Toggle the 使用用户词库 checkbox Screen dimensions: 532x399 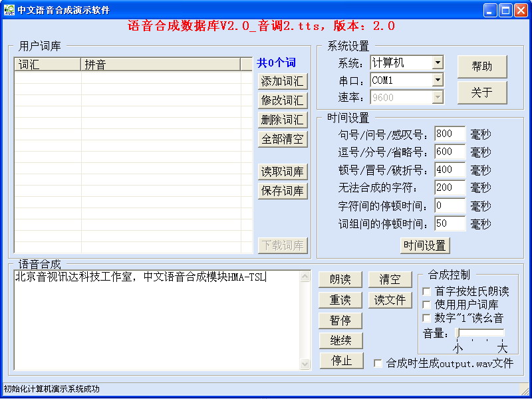pyautogui.click(x=426, y=305)
